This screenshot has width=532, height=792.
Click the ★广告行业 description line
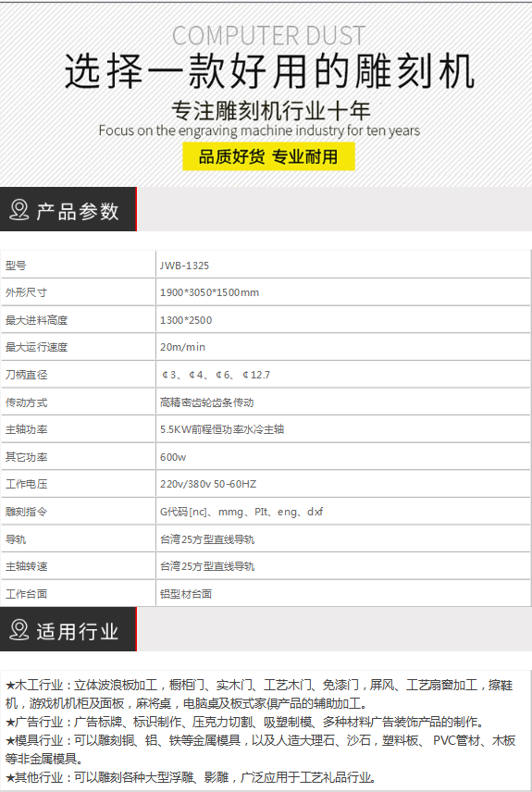[245, 722]
